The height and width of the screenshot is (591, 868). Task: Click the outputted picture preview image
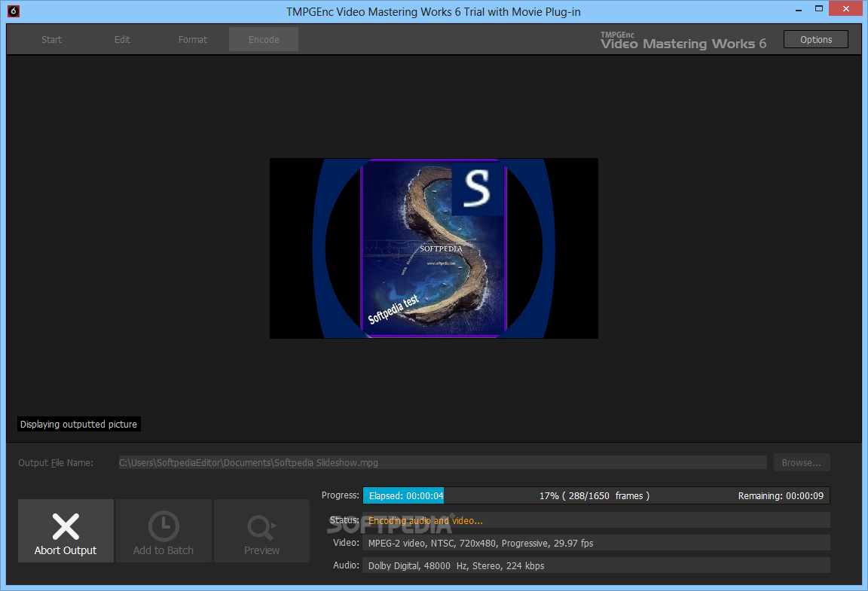tap(433, 248)
